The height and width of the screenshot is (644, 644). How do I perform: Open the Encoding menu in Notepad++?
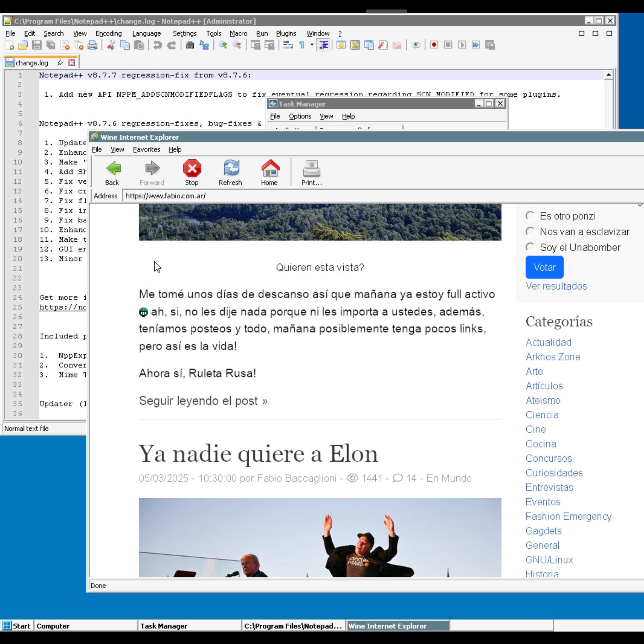pyautogui.click(x=108, y=33)
